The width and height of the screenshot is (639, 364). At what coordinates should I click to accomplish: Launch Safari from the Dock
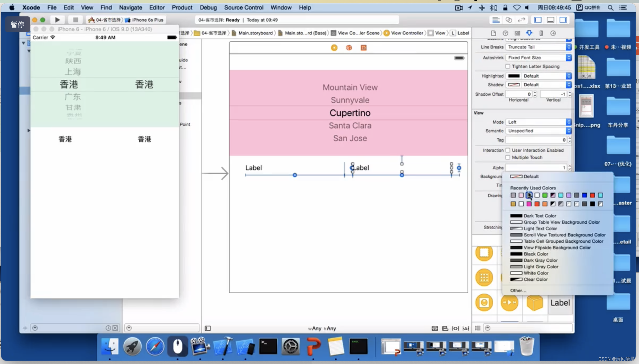[x=155, y=346]
